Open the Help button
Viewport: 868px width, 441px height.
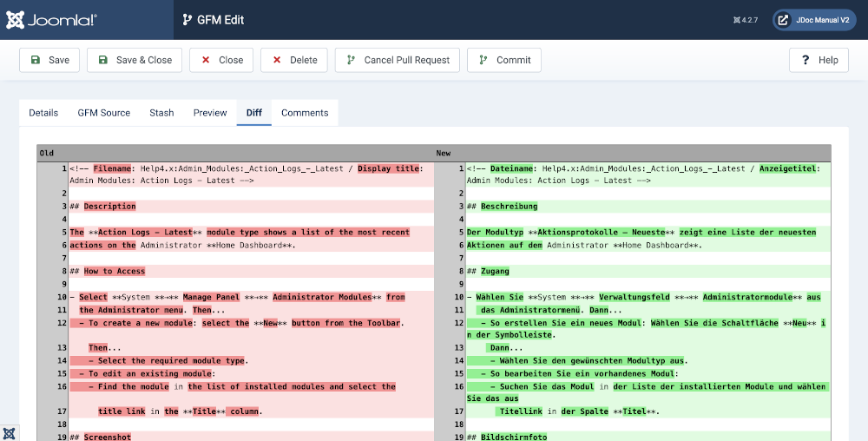coord(819,60)
